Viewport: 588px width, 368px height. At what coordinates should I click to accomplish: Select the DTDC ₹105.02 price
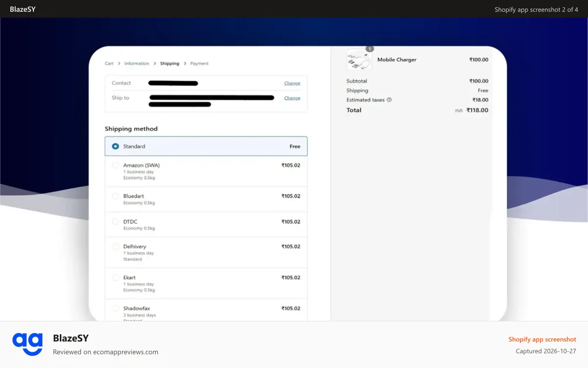291,222
